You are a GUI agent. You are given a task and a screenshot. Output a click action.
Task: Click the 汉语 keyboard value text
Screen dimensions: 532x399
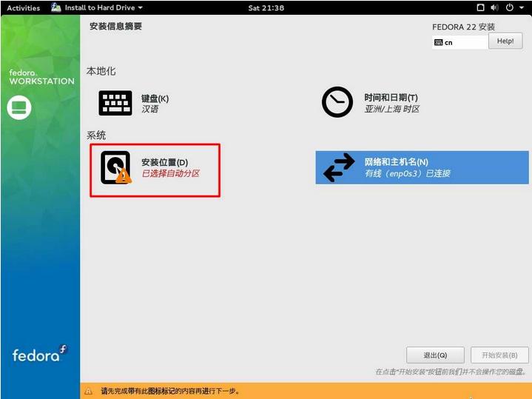point(150,109)
